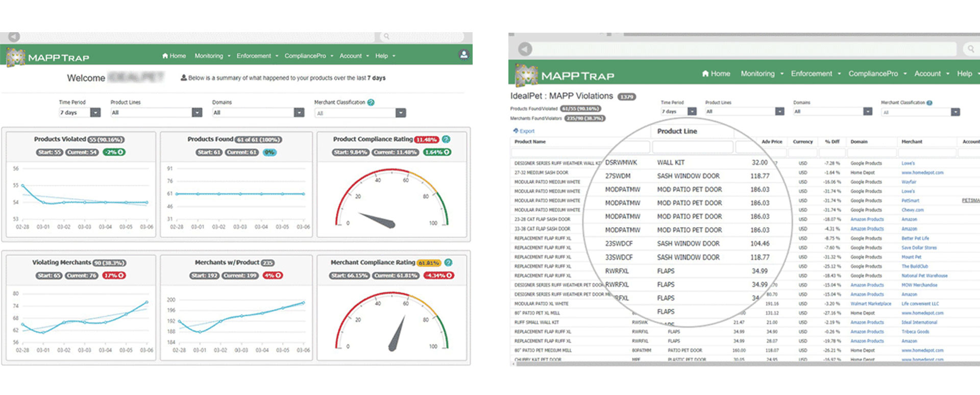Click the address bar in the Violations window

[x=745, y=49]
